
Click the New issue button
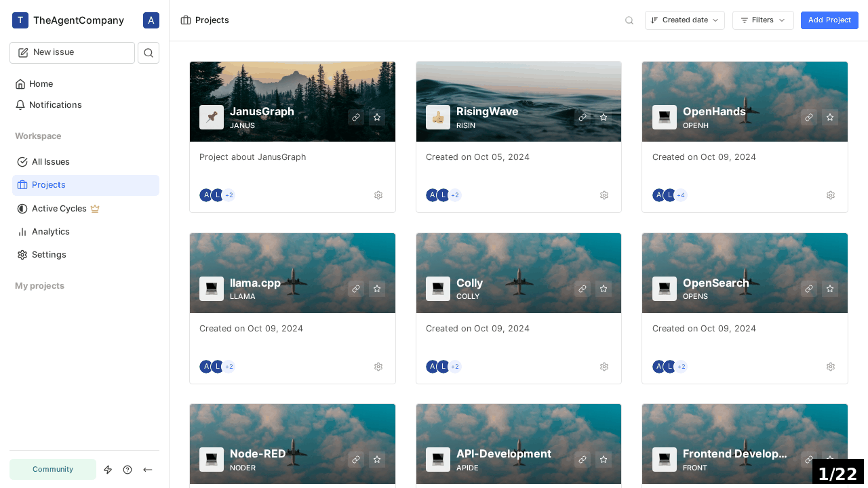[72, 53]
